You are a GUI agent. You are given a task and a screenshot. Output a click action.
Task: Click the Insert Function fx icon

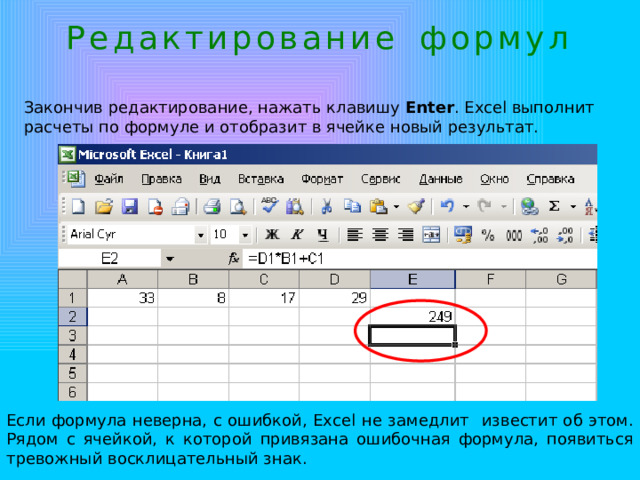233,258
